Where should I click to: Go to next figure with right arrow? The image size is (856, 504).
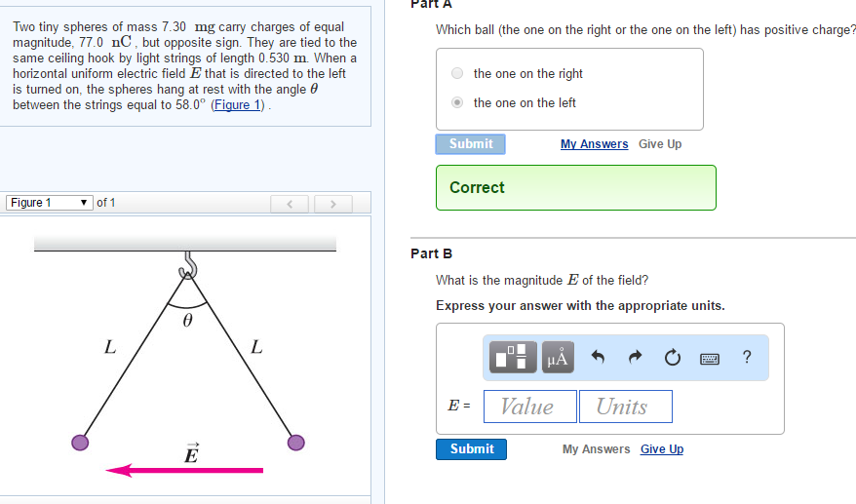pos(332,204)
